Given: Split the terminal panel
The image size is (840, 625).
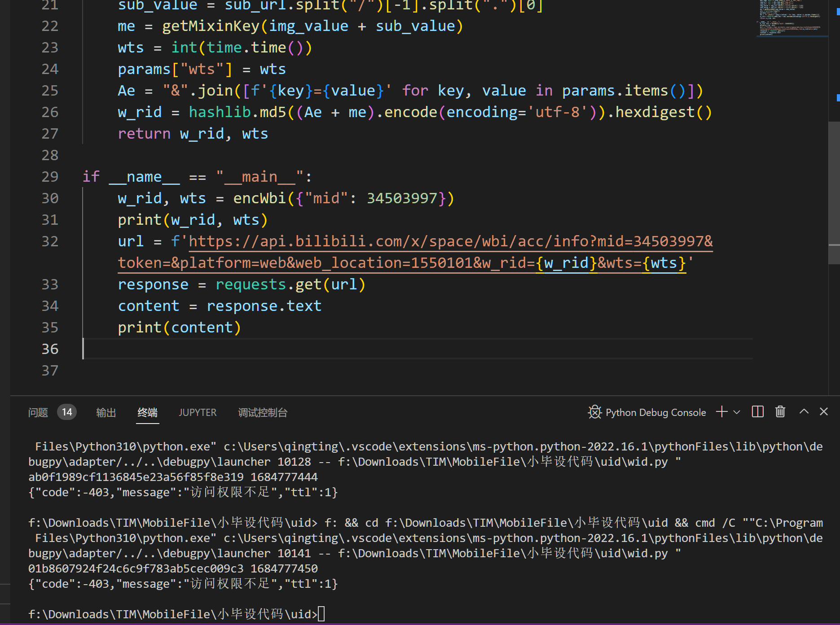Looking at the screenshot, I should [757, 412].
